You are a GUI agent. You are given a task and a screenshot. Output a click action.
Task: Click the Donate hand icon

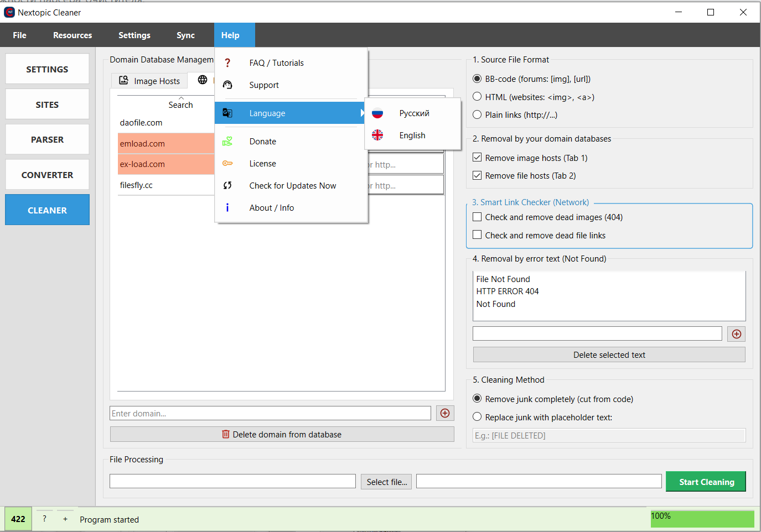[227, 142]
